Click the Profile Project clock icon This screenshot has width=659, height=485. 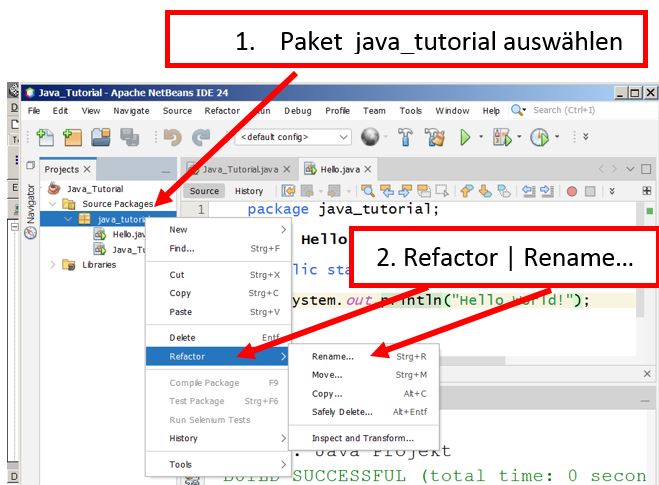(x=540, y=137)
